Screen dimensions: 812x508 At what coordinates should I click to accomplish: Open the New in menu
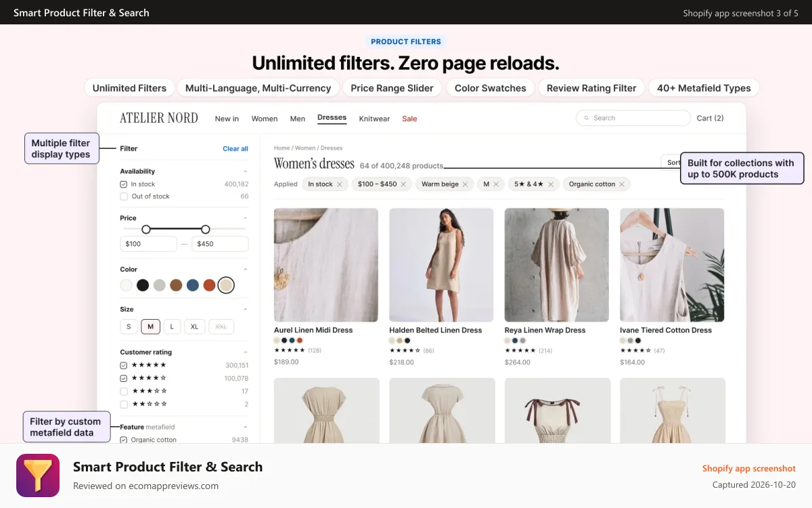(227, 119)
